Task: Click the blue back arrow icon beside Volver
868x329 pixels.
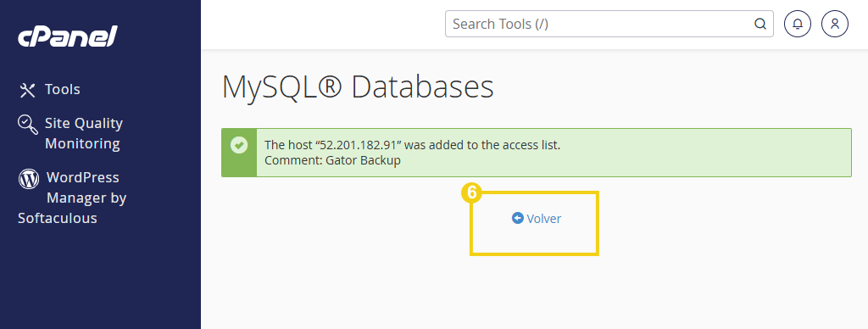Action: click(518, 218)
